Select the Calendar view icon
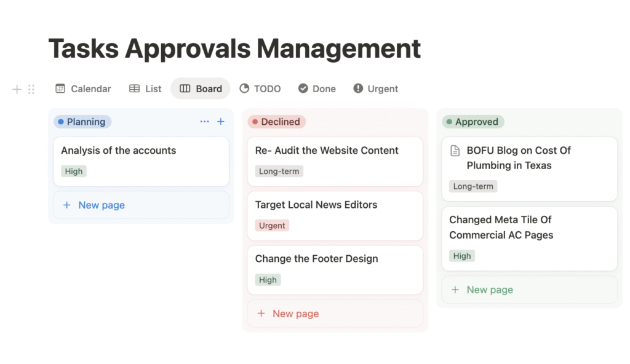The image size is (630, 364). pos(60,88)
